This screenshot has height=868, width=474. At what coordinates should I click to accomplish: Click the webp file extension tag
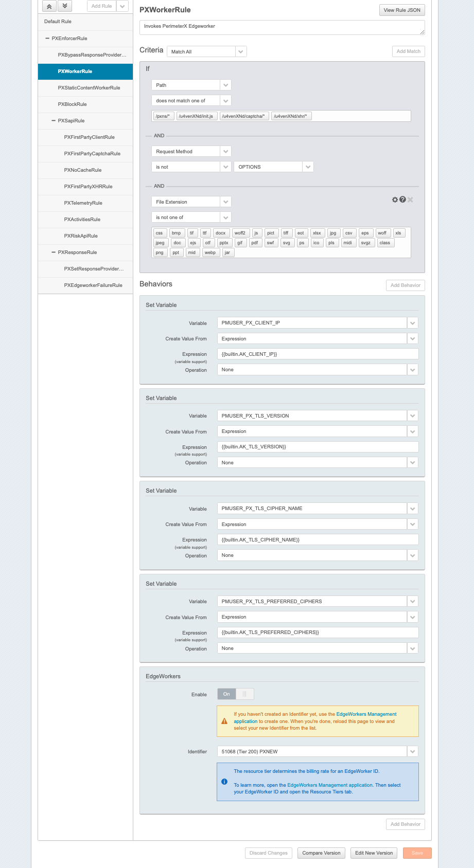[x=210, y=252]
